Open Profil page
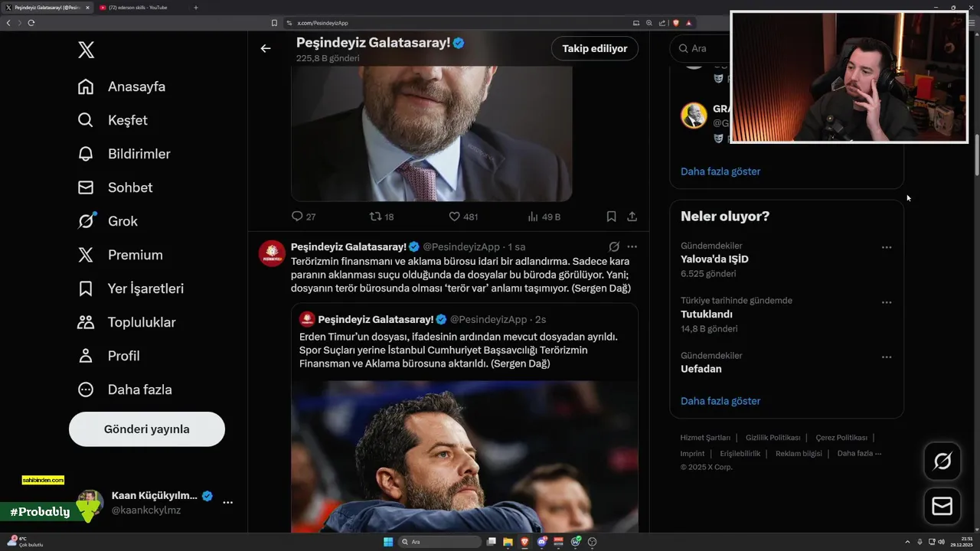This screenshot has height=551, width=980. tap(109, 356)
